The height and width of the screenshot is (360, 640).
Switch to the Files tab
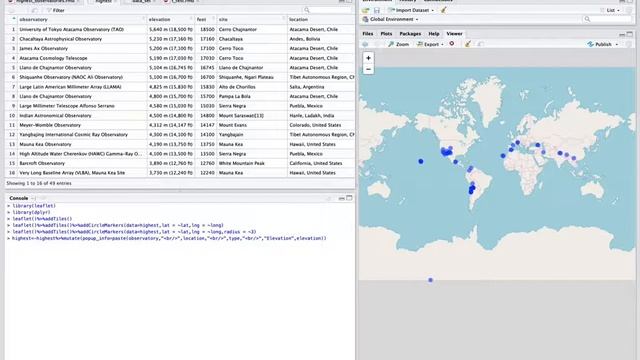click(368, 34)
